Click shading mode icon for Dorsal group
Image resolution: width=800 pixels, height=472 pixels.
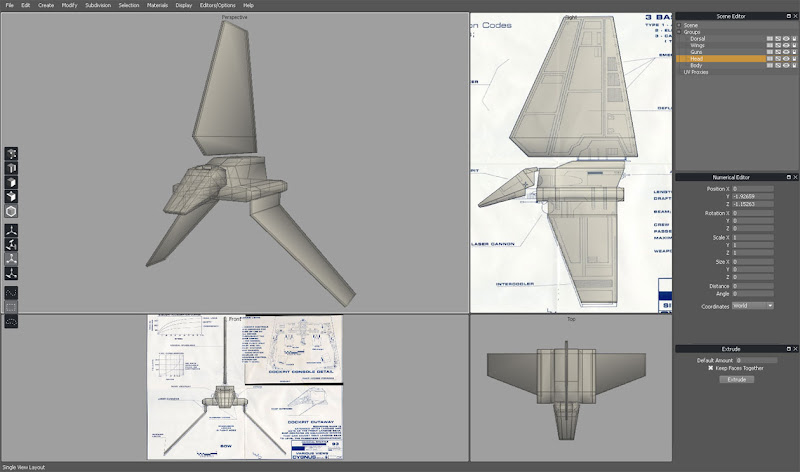pyautogui.click(x=778, y=39)
